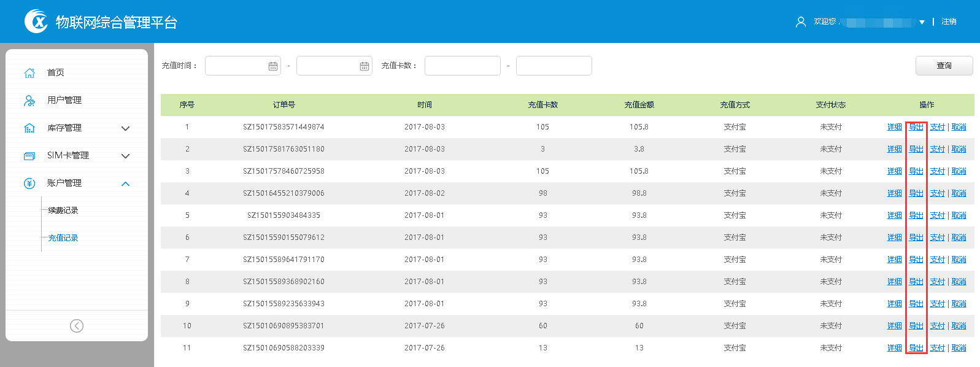Click 详细 for order row 5
The height and width of the screenshot is (367, 980).
(x=894, y=215)
